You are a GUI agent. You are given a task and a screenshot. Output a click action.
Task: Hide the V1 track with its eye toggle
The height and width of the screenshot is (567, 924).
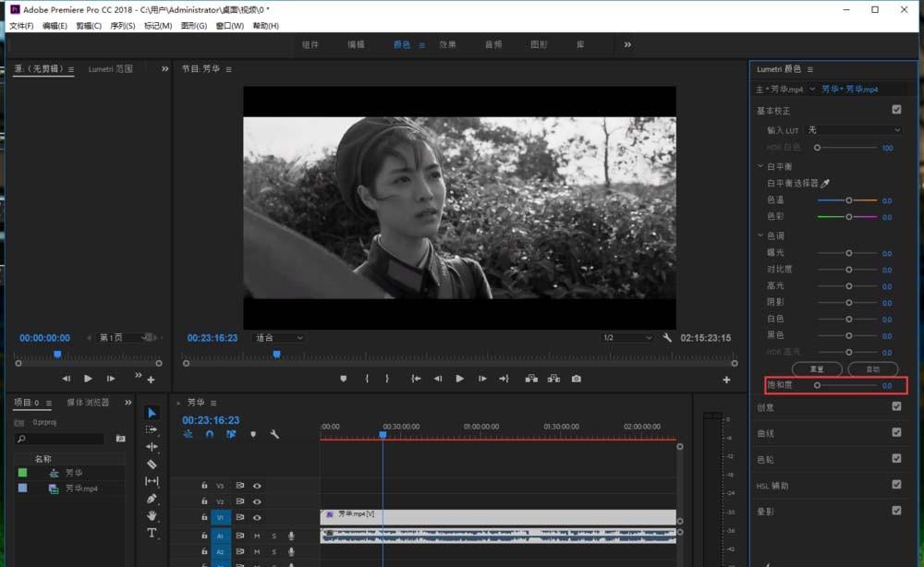pos(257,517)
